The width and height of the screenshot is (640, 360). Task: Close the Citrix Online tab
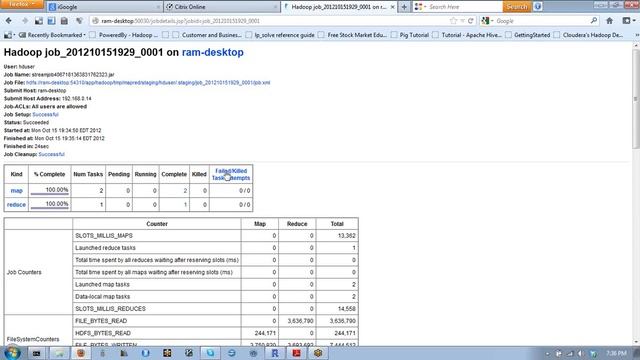tap(276, 7)
